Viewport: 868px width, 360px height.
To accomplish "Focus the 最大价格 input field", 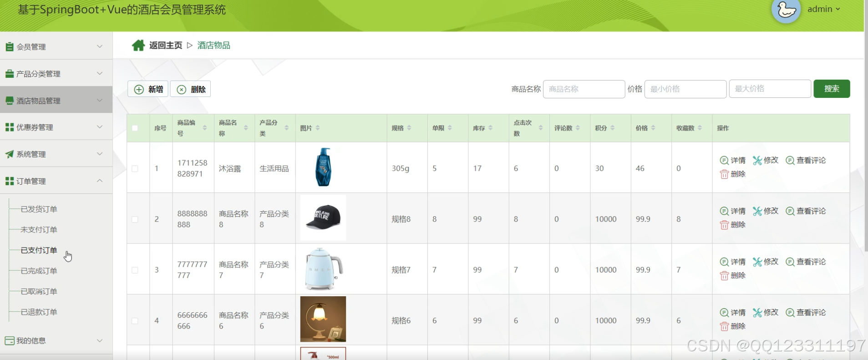I will pyautogui.click(x=770, y=89).
